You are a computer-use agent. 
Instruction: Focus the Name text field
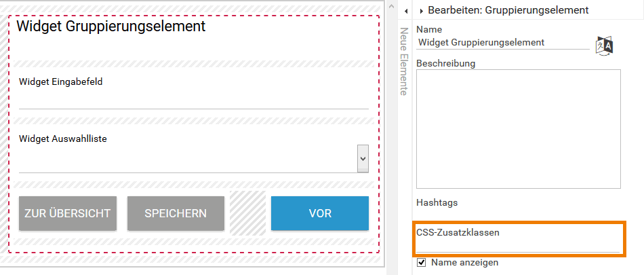(502, 42)
